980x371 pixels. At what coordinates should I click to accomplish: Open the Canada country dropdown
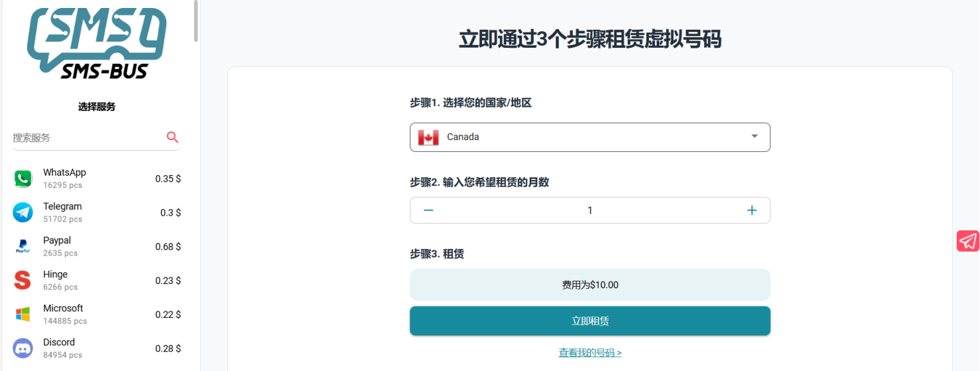click(x=589, y=137)
